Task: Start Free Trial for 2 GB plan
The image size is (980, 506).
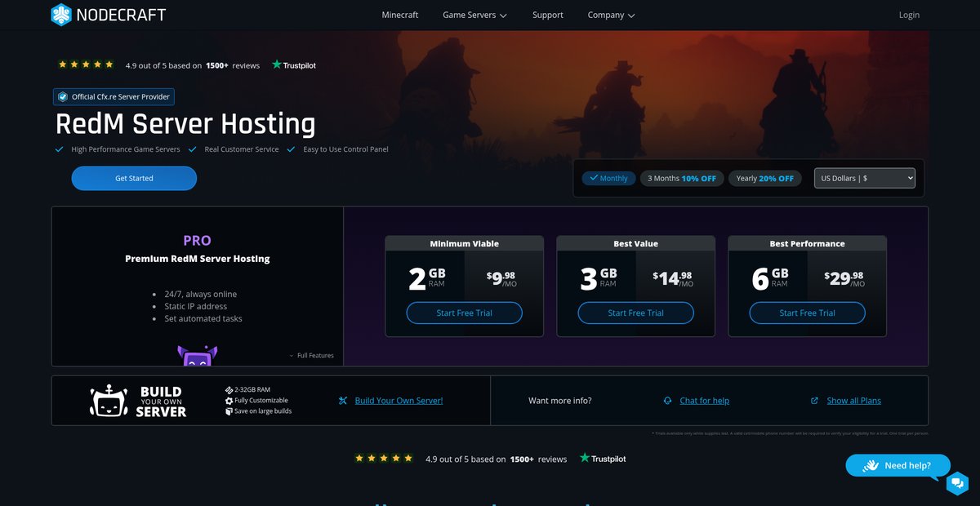Action: (x=464, y=313)
